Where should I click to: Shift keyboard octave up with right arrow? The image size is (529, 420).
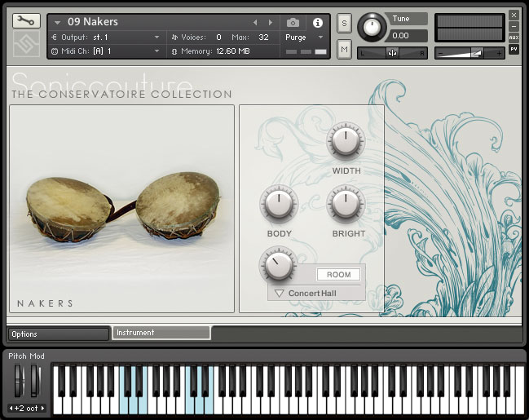(43, 409)
